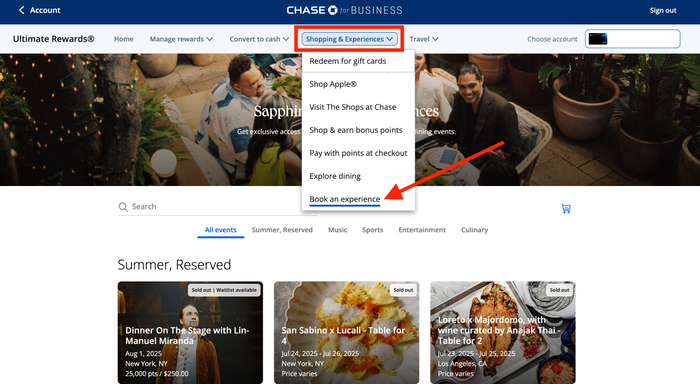Open the Convert to cash menu

[259, 39]
